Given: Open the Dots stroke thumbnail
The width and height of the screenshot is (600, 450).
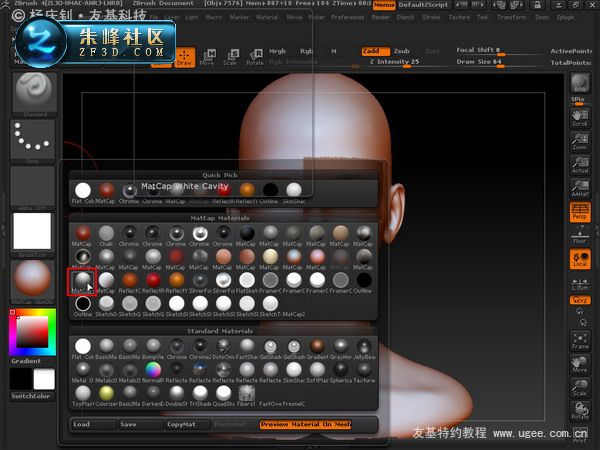Looking at the screenshot, I should (33, 141).
